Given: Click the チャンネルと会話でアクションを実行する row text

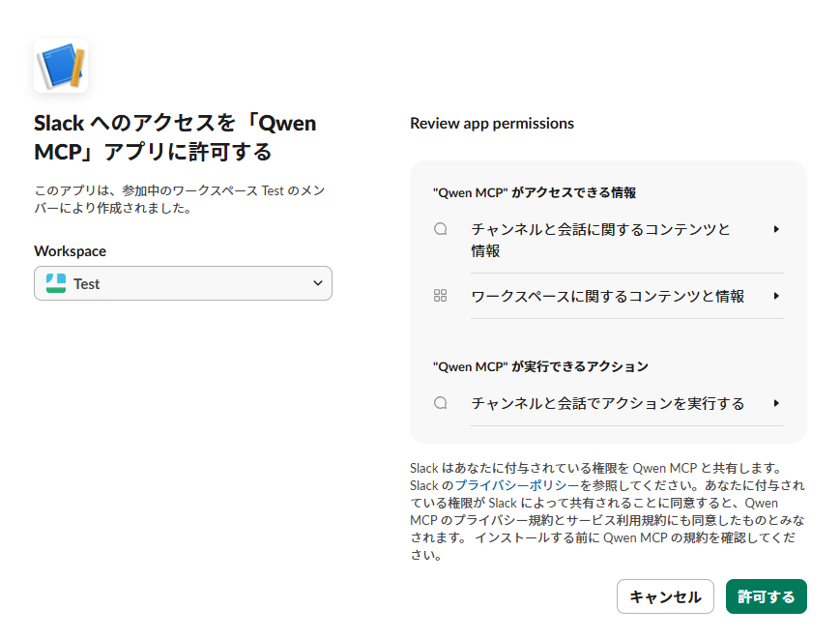Looking at the screenshot, I should pos(607,403).
